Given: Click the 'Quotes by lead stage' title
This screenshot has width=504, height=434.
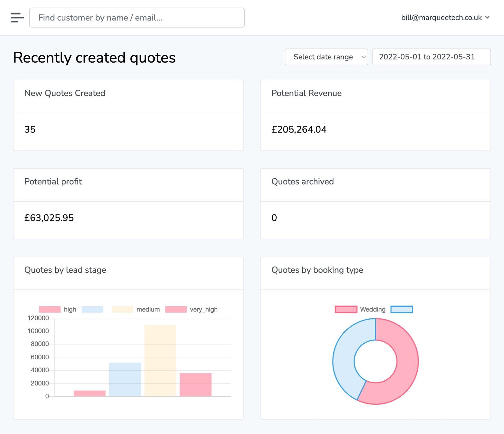Looking at the screenshot, I should [65, 270].
